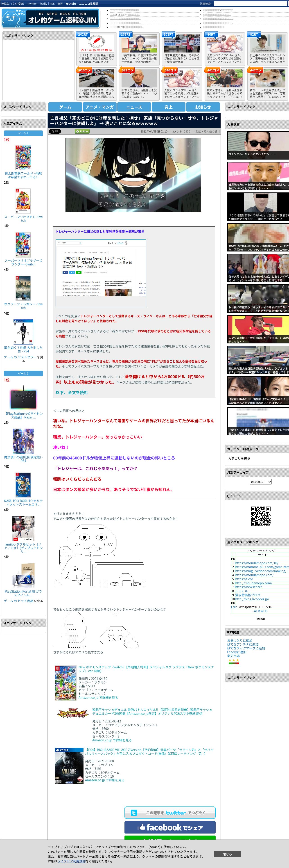Open the コメント（80）link
Image resolution: width=289 pixels, height=868 pixels.
tap(181, 131)
